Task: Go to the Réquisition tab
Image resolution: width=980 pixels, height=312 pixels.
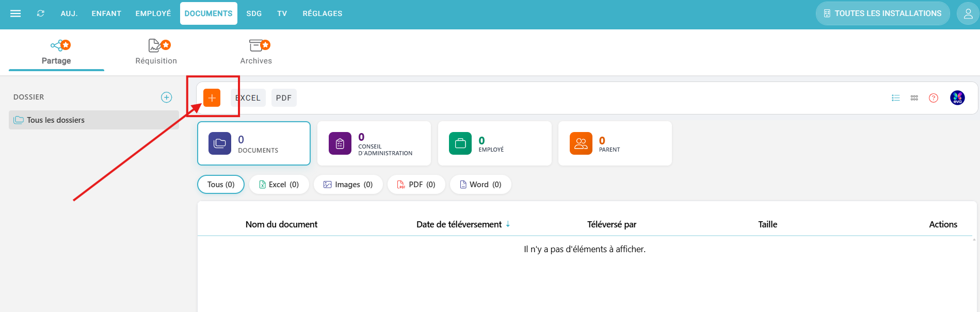Action: pos(156,53)
